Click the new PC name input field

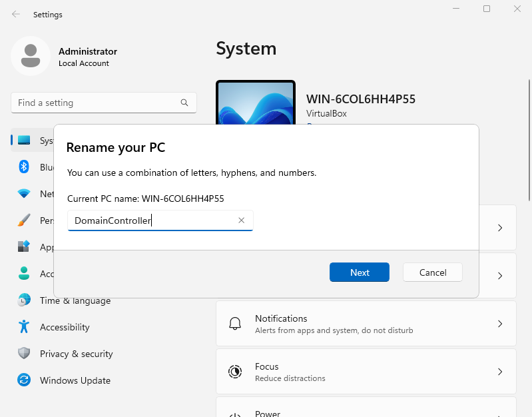pos(152,220)
